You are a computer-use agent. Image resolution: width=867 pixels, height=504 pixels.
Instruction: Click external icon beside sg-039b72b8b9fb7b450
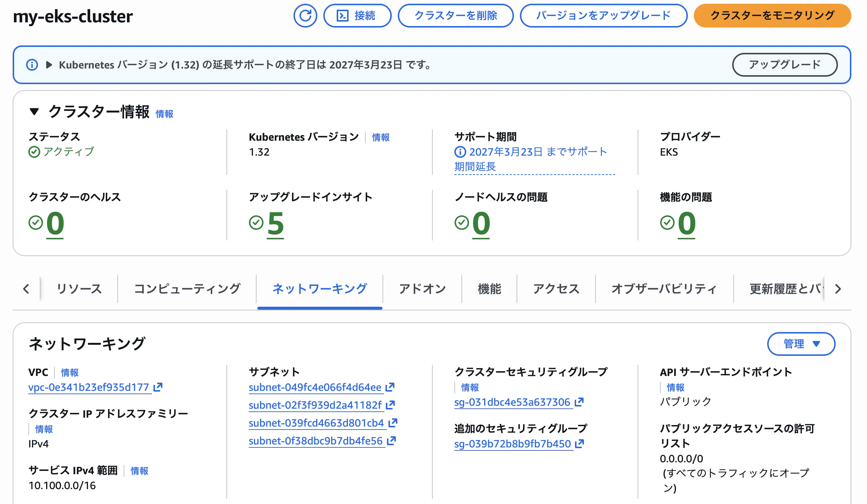(579, 444)
